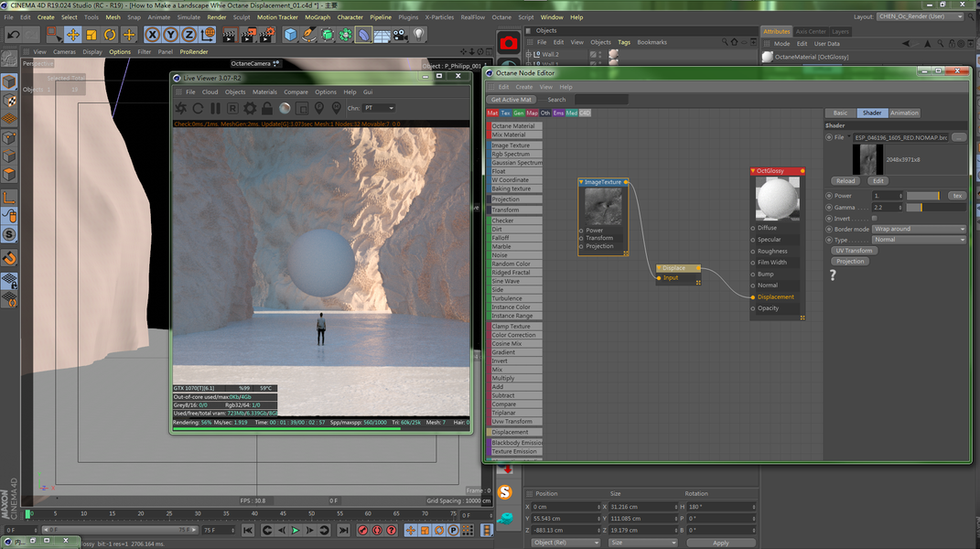Pause rendering in Live Viewer
This screenshot has width=980, height=549.
(215, 108)
